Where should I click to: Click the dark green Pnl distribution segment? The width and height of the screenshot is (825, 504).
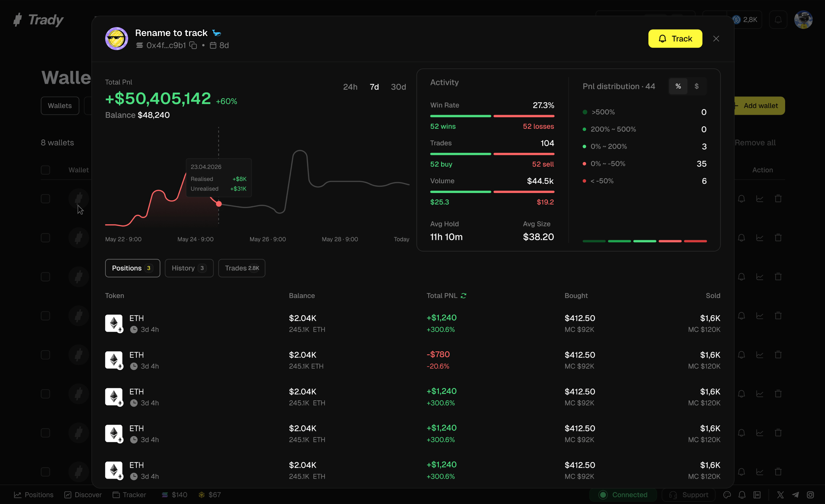pyautogui.click(x=594, y=241)
